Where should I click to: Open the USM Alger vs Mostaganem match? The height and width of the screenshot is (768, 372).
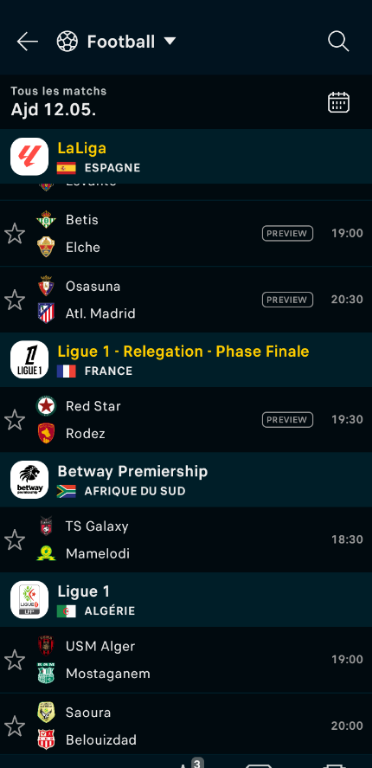(x=186, y=660)
